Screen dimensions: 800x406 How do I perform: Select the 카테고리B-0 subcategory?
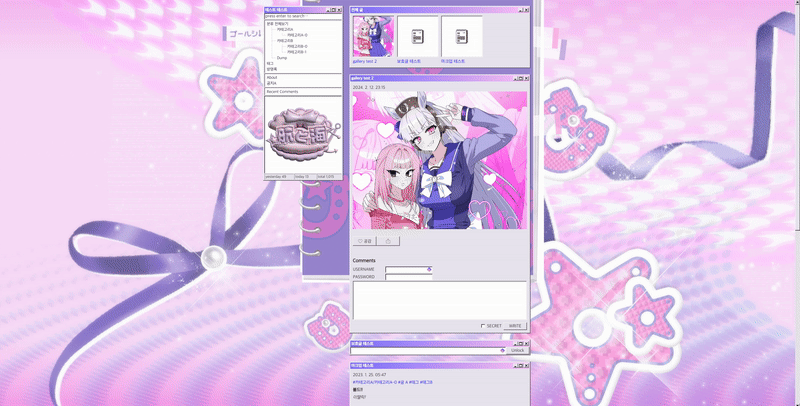click(297, 46)
